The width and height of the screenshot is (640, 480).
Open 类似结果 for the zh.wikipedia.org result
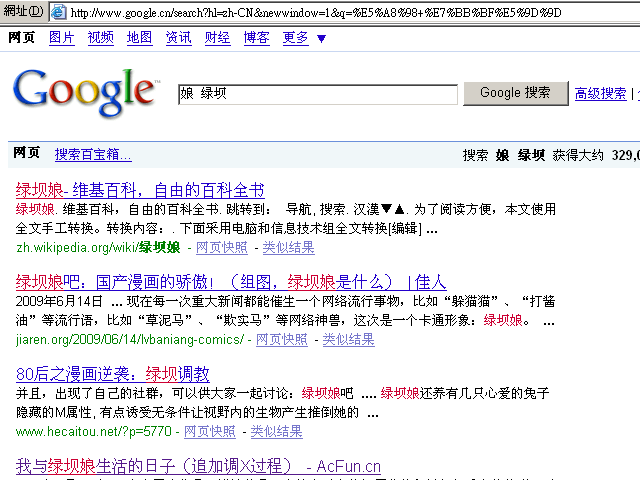coord(289,247)
